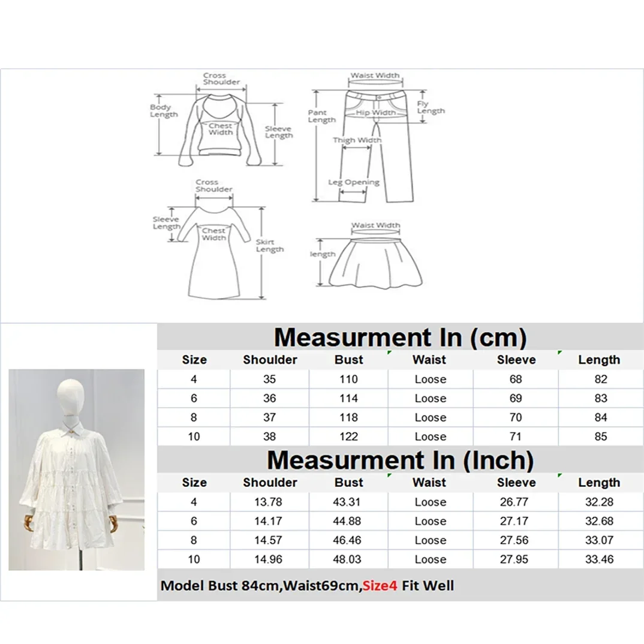Image resolution: width=644 pixels, height=644 pixels.
Task: Click the 'Fly Length' diagram label
Action: tap(431, 107)
